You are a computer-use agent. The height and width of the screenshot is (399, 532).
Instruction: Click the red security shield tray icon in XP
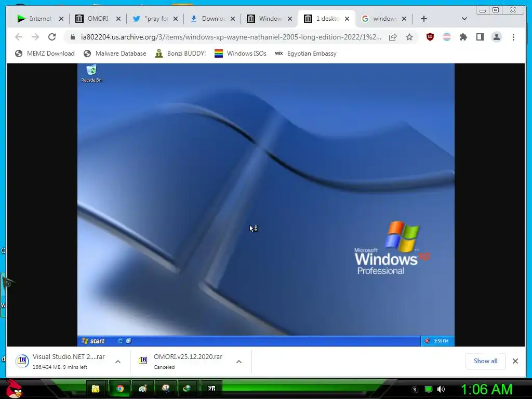pyautogui.click(x=427, y=341)
